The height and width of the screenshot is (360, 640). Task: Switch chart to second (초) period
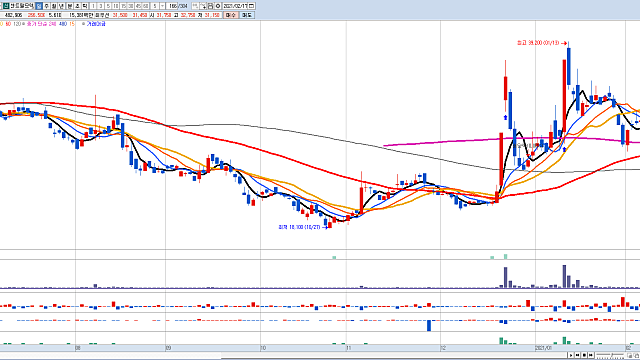[77, 6]
